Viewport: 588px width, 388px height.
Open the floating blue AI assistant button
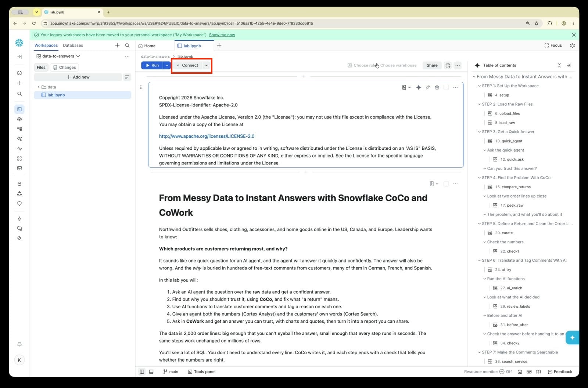point(572,337)
